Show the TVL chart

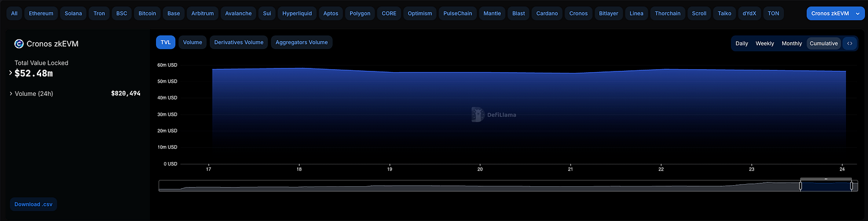tap(165, 42)
